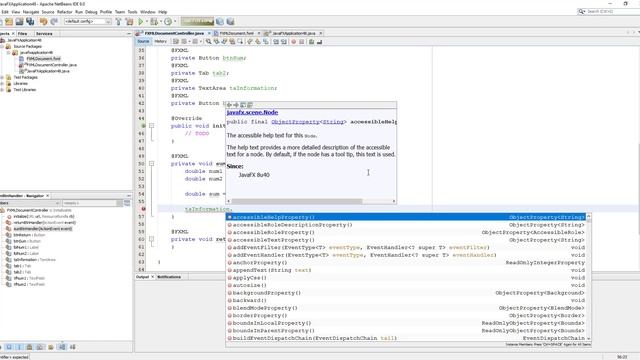Click the Uncomment lines editor toolbar icon
The image size is (640, 360).
click(320, 42)
